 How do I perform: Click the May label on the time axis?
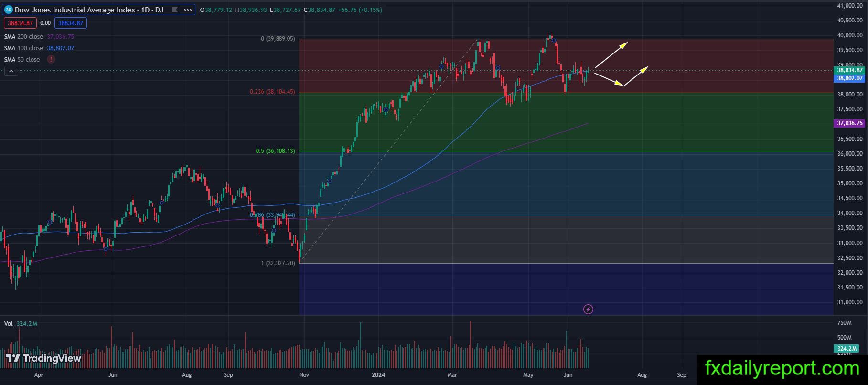click(x=528, y=375)
